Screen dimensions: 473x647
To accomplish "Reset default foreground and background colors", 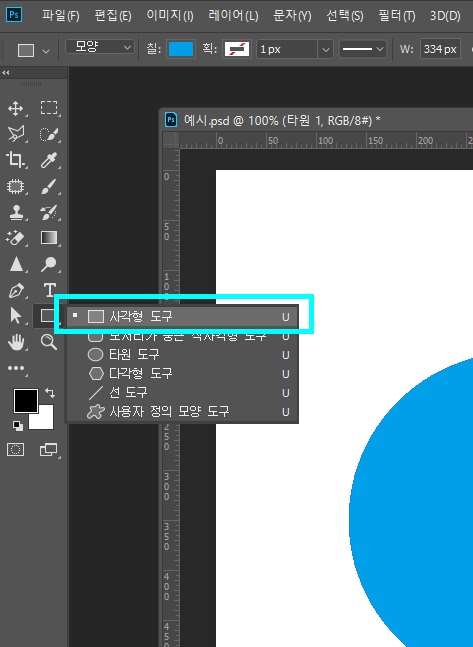I will (x=18, y=425).
